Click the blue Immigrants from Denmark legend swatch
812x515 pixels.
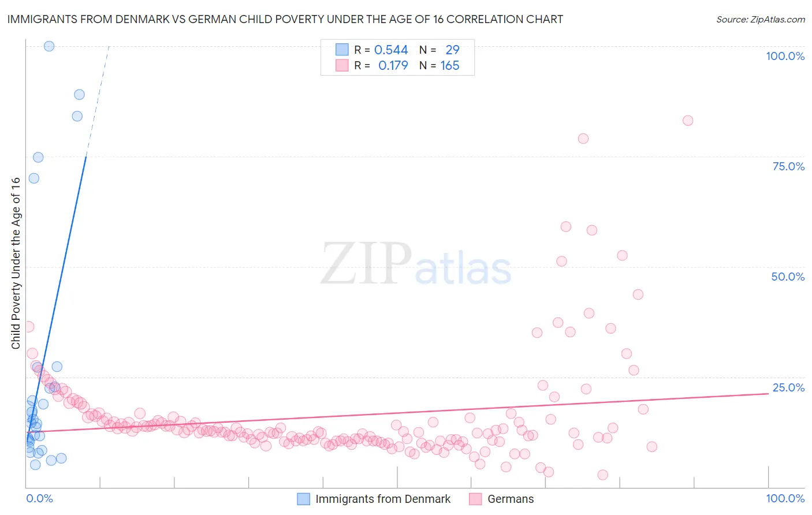[303, 499]
